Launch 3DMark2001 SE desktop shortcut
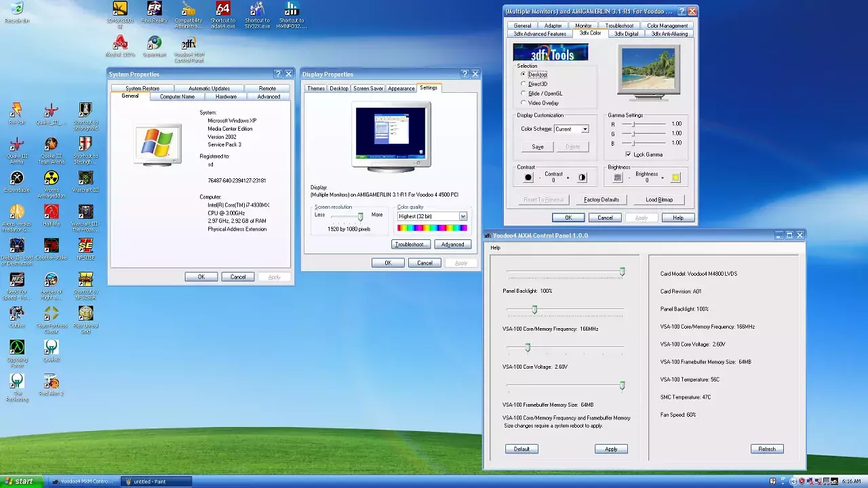The width and height of the screenshot is (868, 488). [119, 15]
